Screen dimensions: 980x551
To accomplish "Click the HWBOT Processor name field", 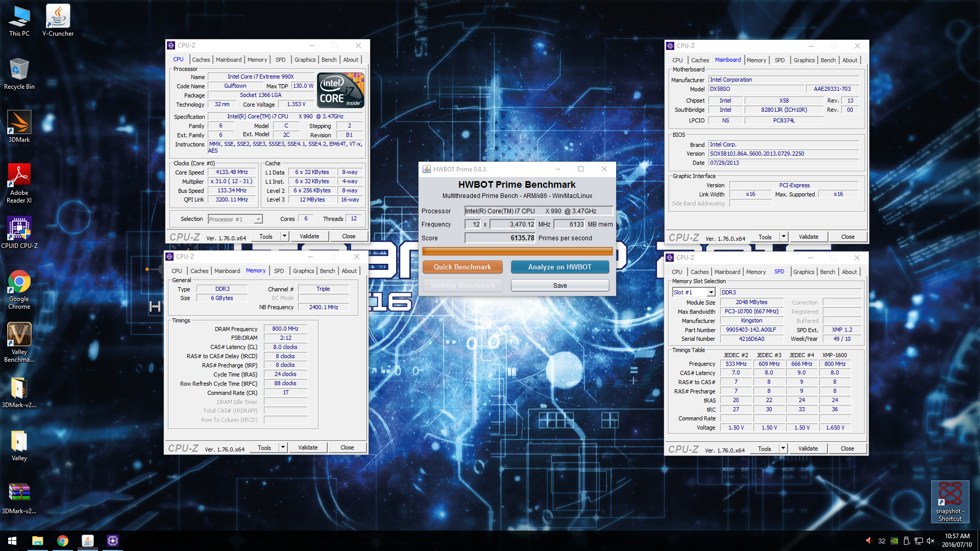I will coord(538,211).
